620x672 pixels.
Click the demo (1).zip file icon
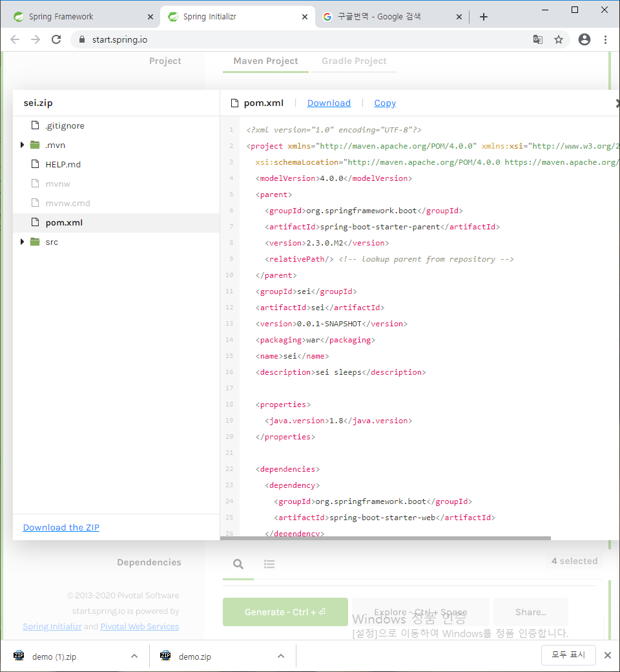tap(19, 656)
